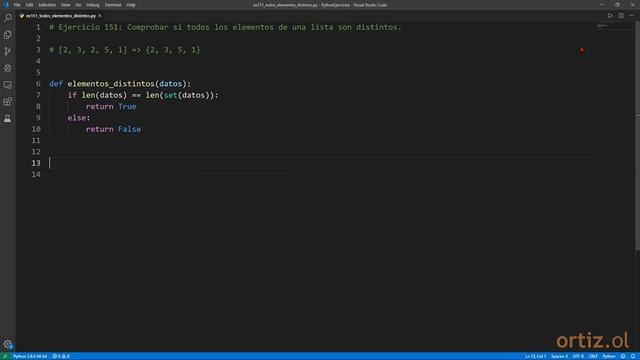Click 'set' keyword on line 7

point(171,95)
